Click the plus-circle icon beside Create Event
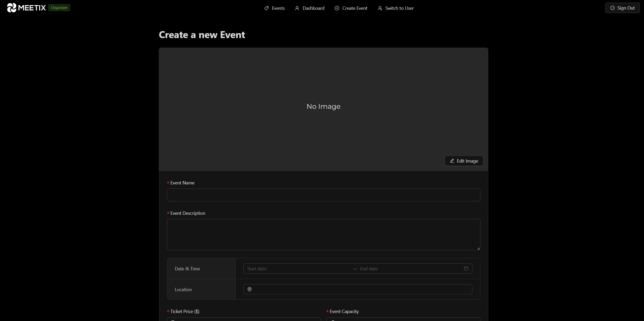This screenshot has width=644, height=321. pos(337,8)
